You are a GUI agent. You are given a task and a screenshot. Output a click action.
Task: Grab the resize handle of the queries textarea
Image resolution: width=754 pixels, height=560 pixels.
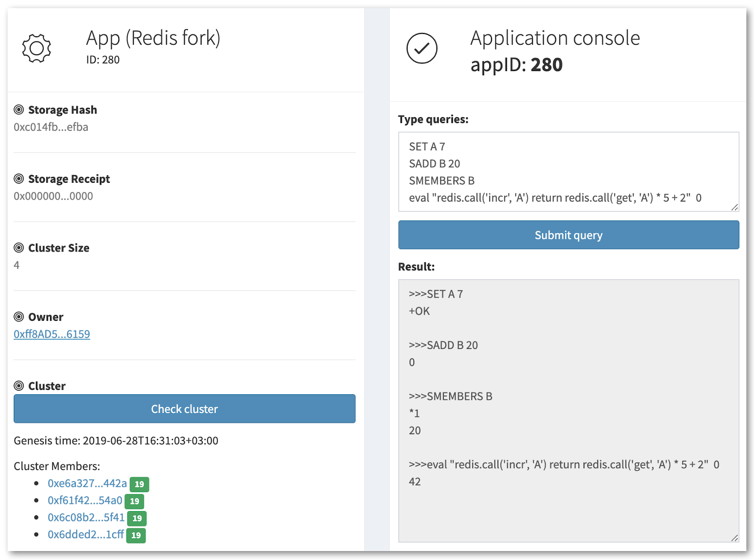tap(735, 207)
